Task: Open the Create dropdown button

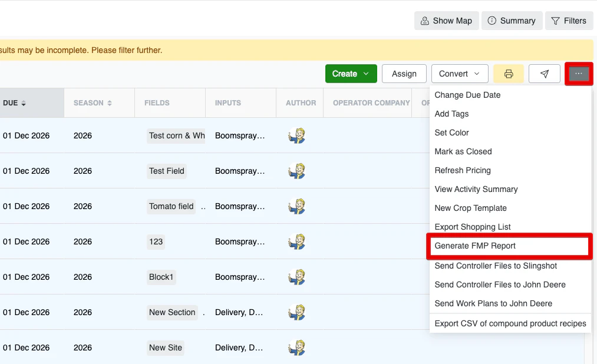Action: click(351, 74)
